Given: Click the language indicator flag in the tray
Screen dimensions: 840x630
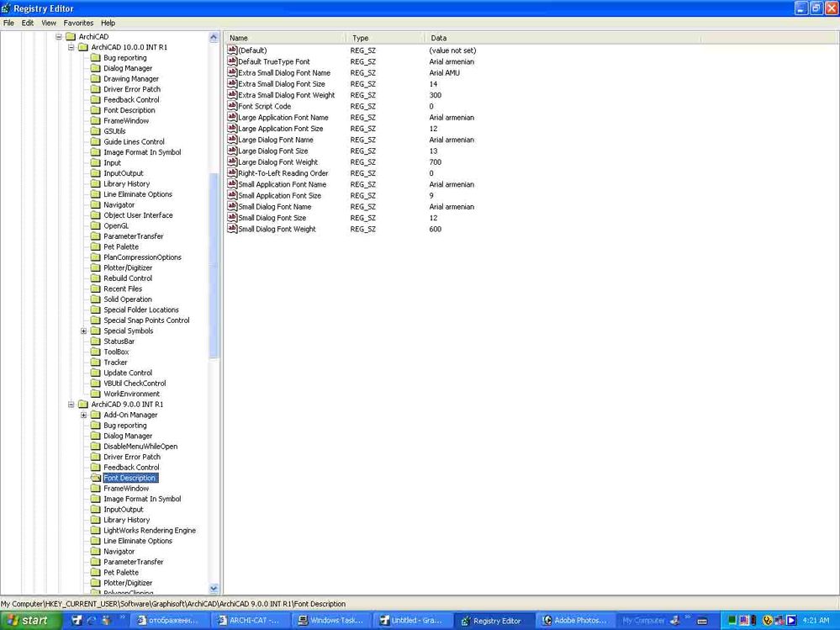Looking at the screenshot, I should point(745,621).
